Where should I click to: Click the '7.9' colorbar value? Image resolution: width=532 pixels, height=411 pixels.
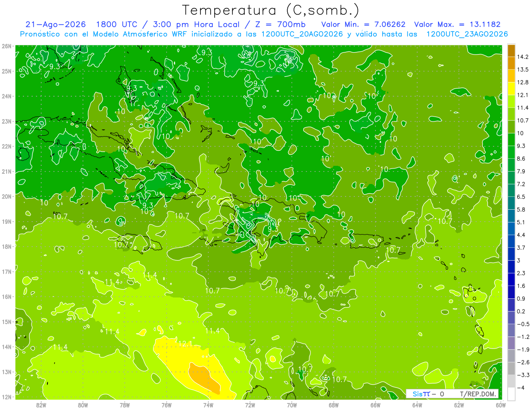pyautogui.click(x=521, y=171)
